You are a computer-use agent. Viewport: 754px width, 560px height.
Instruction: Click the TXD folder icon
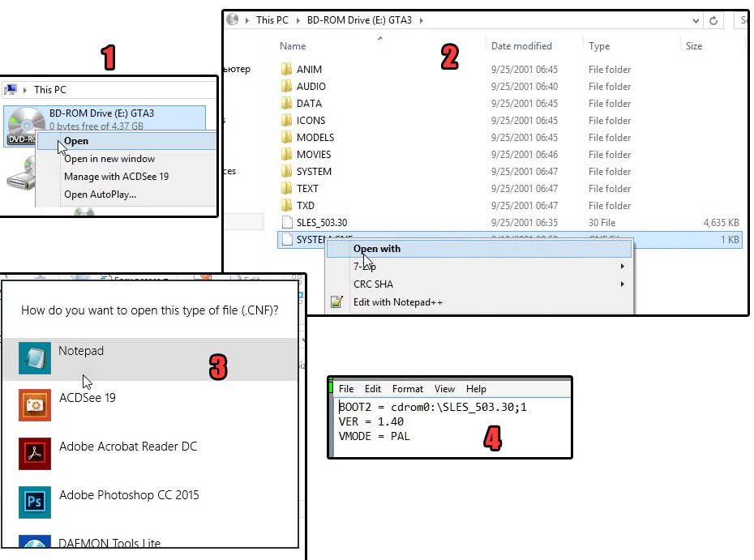pyautogui.click(x=286, y=205)
